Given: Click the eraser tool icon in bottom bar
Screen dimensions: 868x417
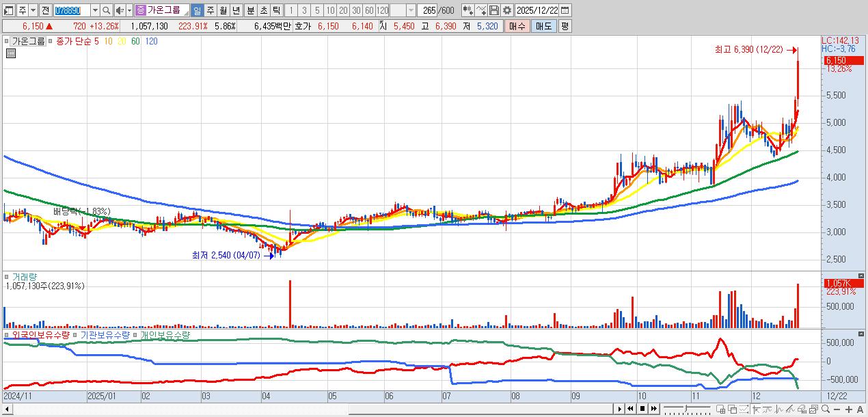Looking at the screenshot, I should tap(802, 409).
